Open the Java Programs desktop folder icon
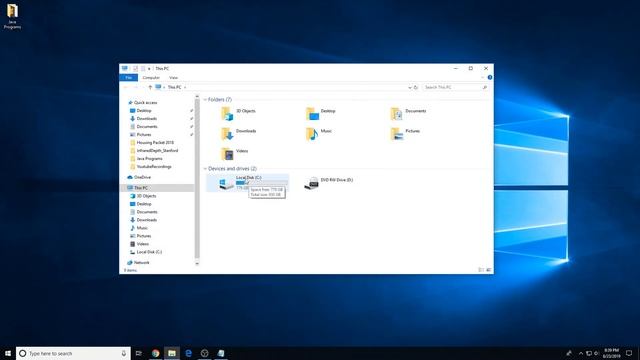The image size is (640, 360). (x=12, y=16)
